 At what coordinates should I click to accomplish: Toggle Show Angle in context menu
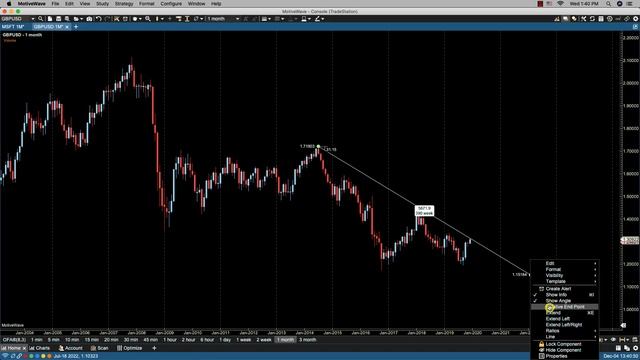[564, 301]
